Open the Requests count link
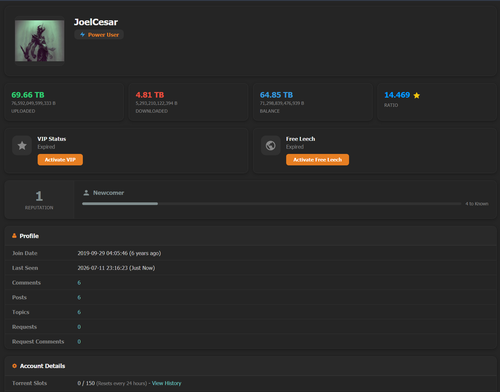The image size is (500, 392). pos(79,327)
